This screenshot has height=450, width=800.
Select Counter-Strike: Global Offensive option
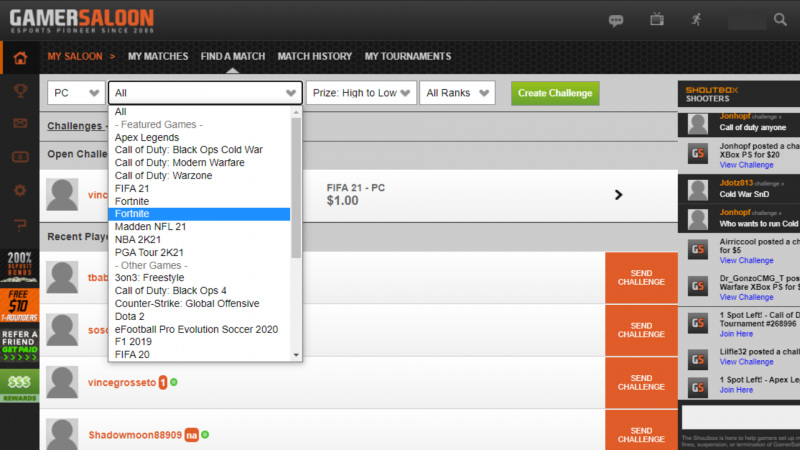[199, 304]
